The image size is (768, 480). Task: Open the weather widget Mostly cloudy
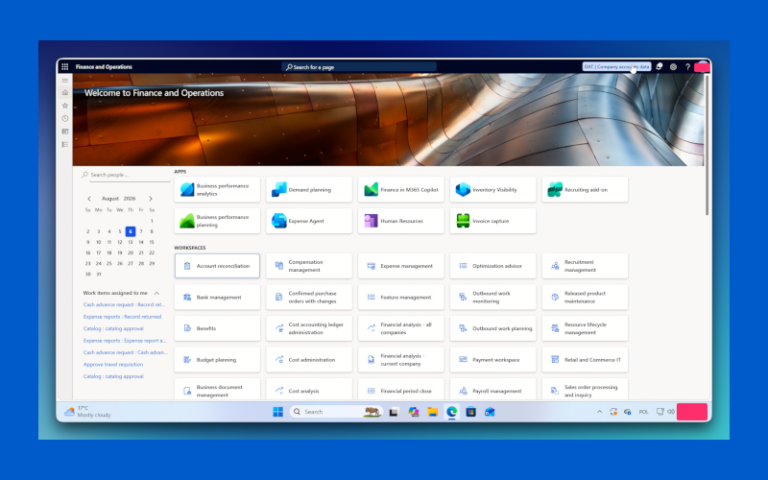pos(88,411)
